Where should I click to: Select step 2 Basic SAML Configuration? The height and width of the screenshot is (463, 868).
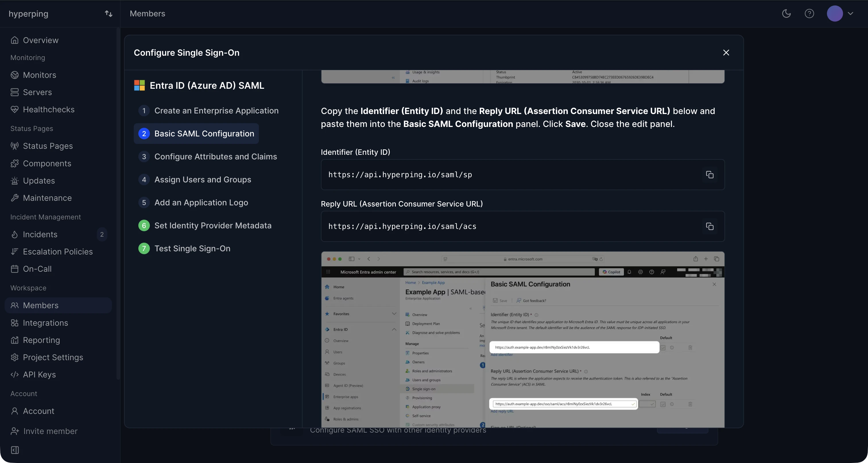(x=196, y=134)
